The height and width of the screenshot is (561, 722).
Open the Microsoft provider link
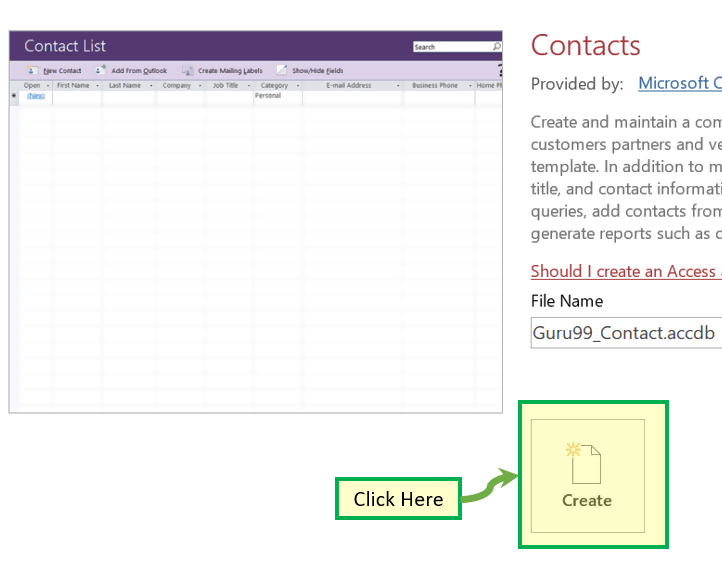680,83
